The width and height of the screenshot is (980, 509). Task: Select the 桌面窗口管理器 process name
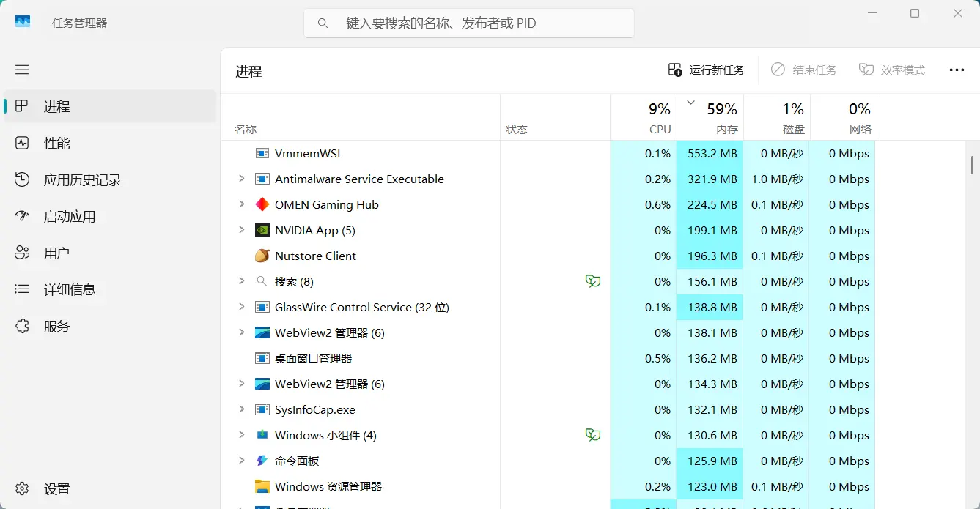click(313, 358)
